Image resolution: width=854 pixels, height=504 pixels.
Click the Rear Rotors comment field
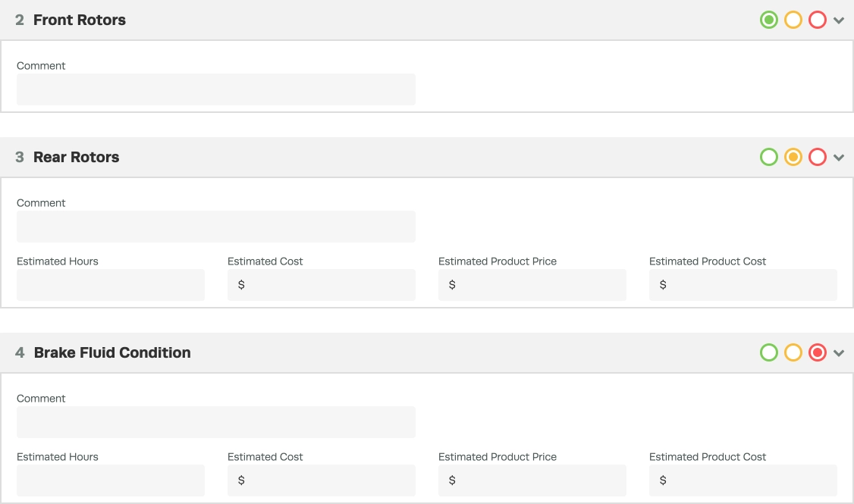pos(216,227)
